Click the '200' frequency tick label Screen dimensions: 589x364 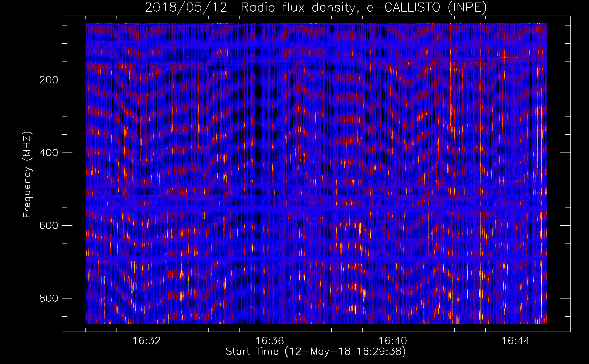49,80
